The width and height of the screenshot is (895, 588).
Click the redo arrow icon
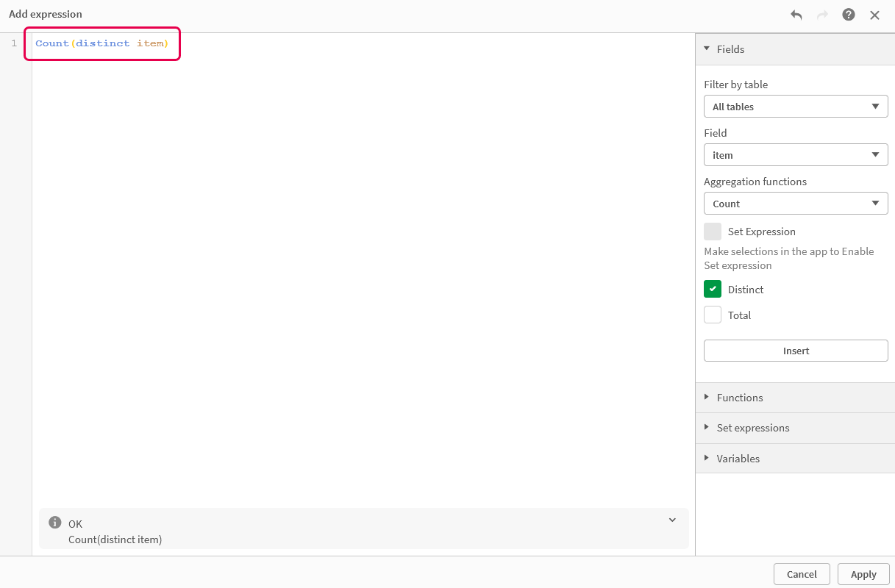(x=821, y=14)
